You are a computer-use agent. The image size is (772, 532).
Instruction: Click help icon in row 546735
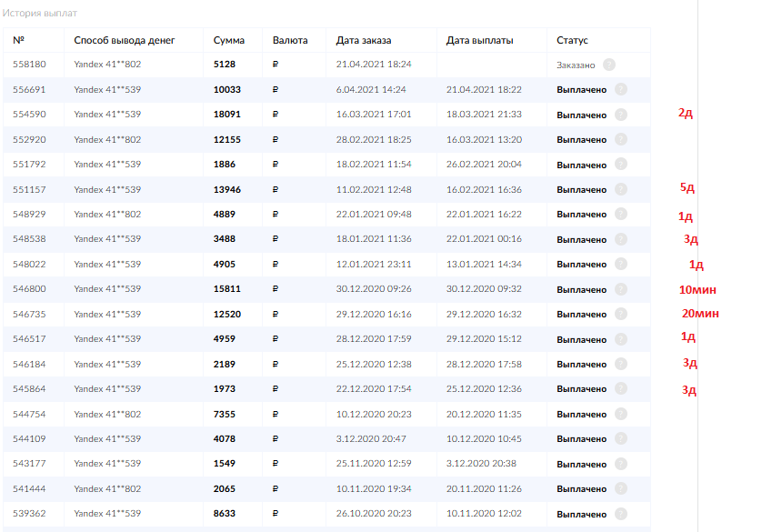pos(621,314)
